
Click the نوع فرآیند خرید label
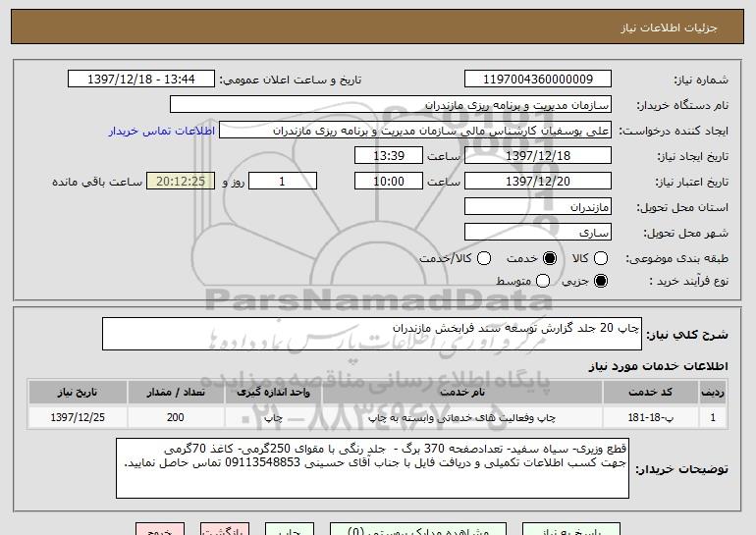click(x=688, y=281)
